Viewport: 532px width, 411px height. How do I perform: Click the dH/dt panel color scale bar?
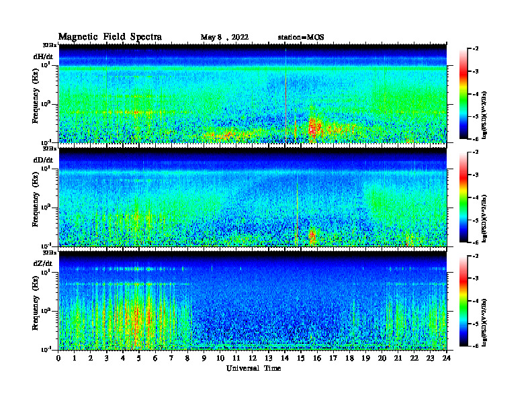pos(463,94)
